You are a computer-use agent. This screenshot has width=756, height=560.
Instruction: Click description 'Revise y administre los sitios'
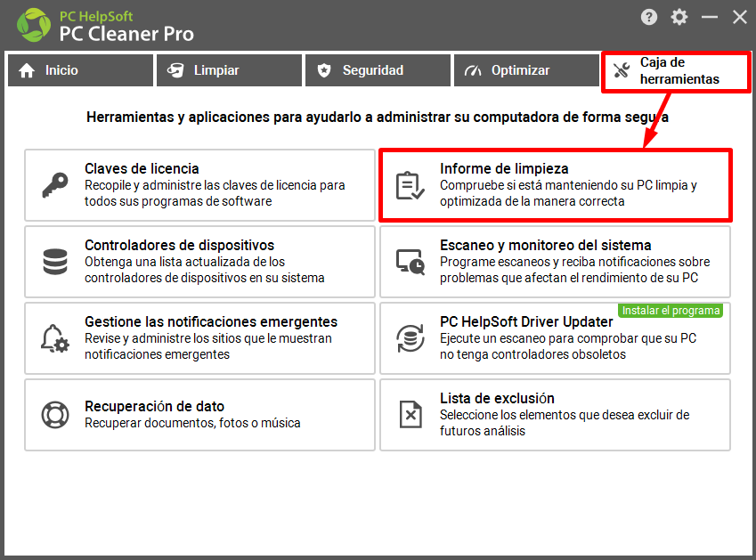pos(208,346)
